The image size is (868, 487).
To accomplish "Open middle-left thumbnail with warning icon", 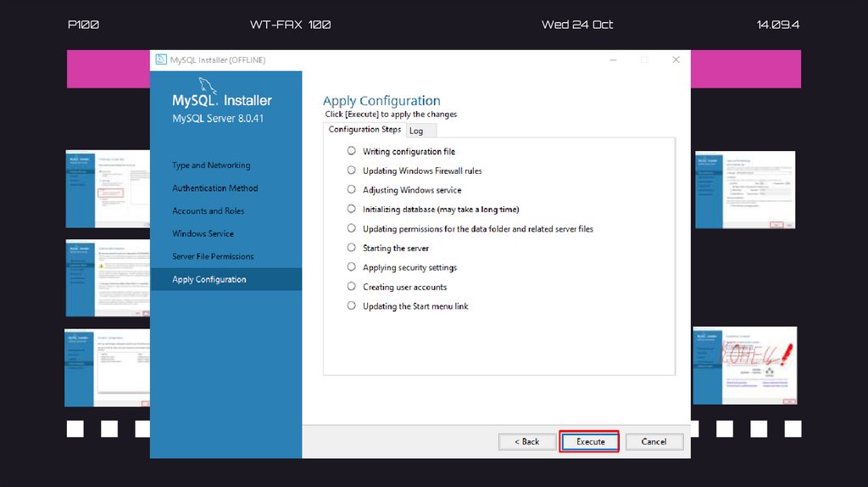I will point(108,278).
